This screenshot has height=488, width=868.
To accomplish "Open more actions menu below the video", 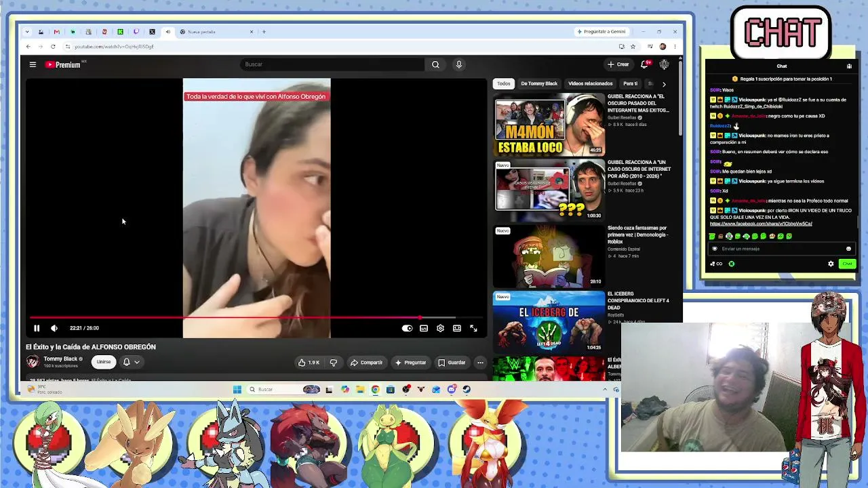I will point(480,363).
